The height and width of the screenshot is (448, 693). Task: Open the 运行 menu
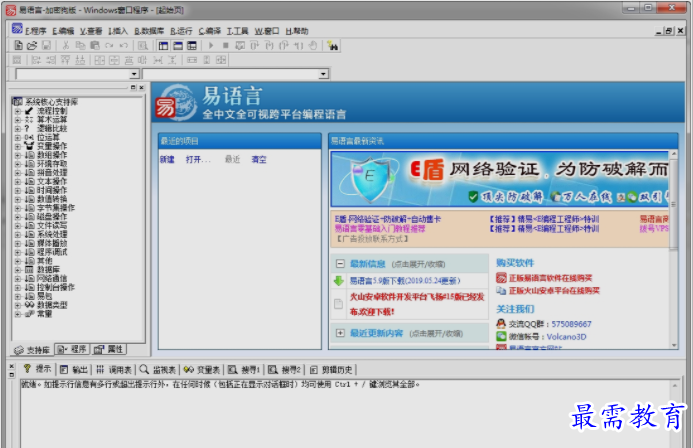click(x=181, y=31)
